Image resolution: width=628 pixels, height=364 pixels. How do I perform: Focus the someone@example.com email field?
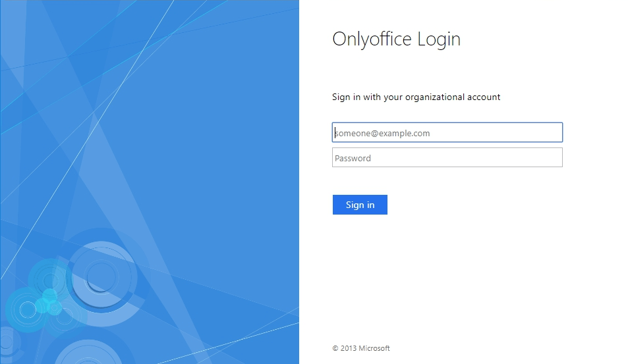[447, 132]
